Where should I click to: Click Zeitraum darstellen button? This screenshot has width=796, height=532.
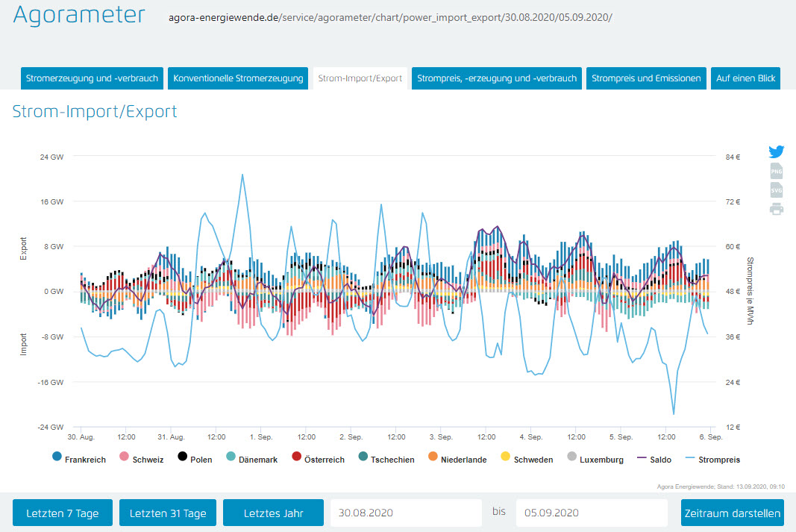point(732,513)
